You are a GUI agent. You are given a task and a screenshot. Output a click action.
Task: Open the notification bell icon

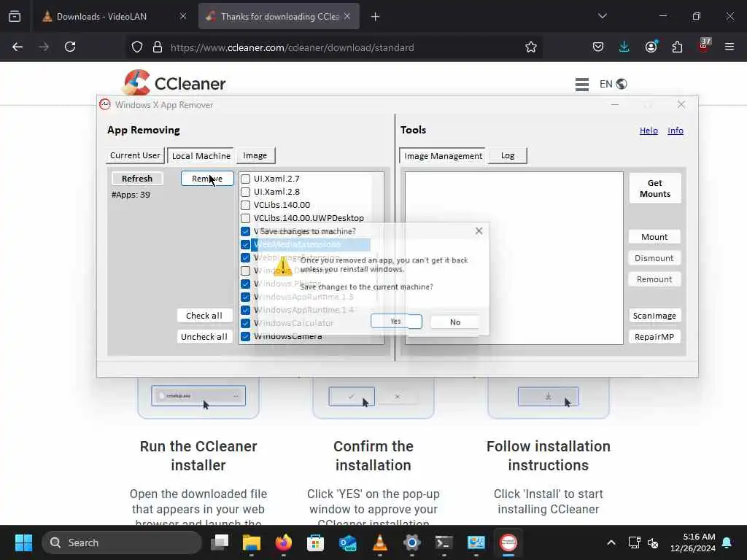coord(727,542)
